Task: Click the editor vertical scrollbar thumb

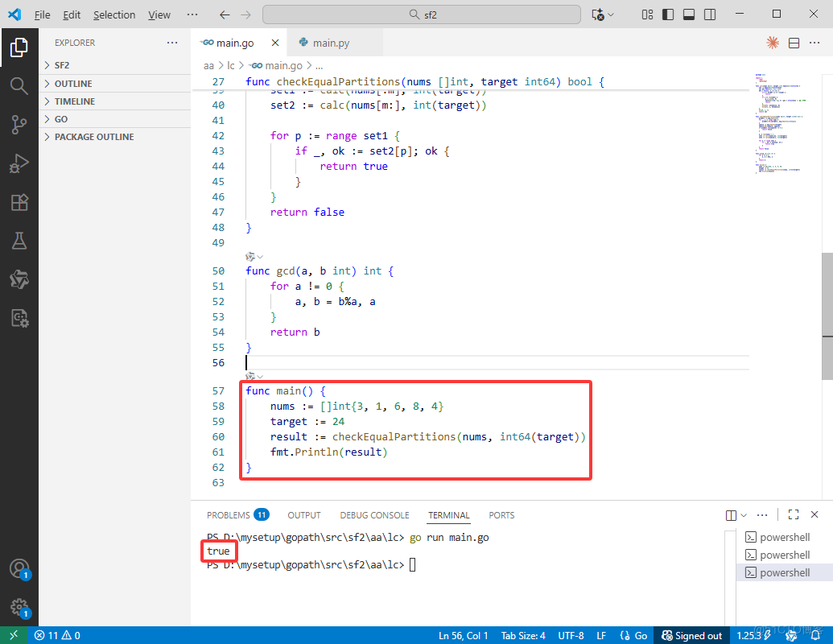Action: (x=827, y=316)
